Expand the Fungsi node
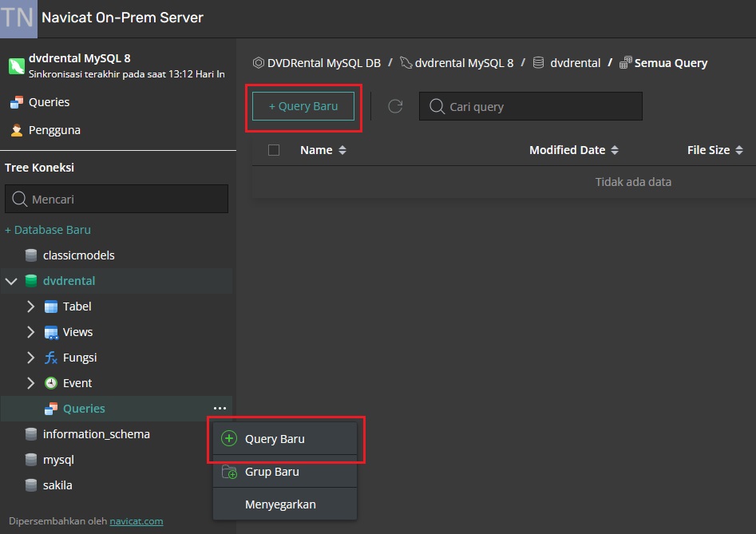Image resolution: width=756 pixels, height=534 pixels. (30, 358)
